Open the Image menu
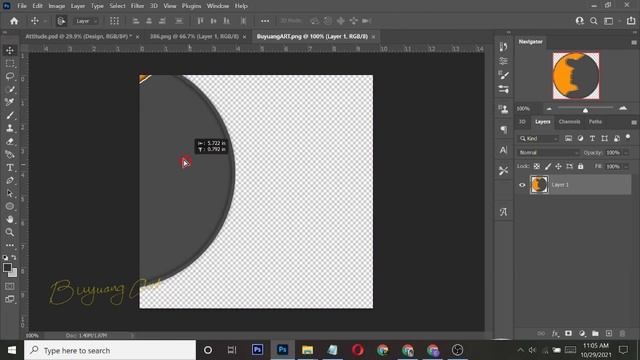The image size is (640, 360). (x=57, y=6)
